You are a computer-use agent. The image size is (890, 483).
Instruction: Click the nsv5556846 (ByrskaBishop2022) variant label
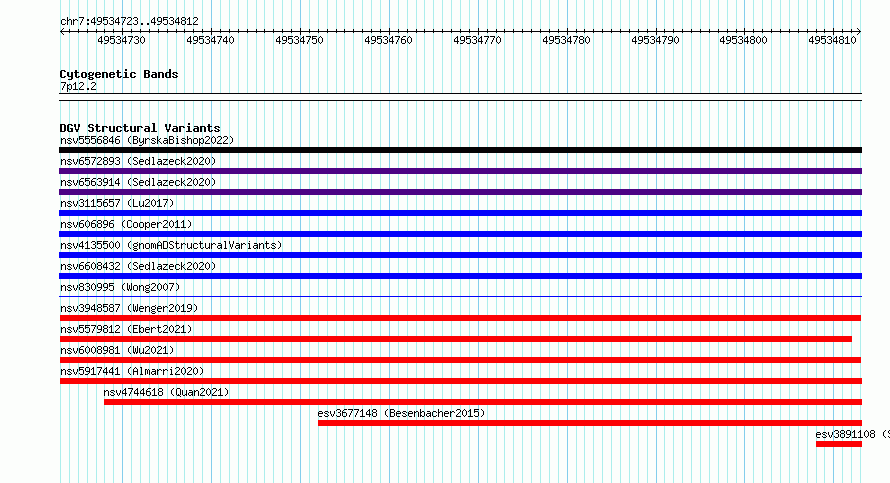(147, 140)
